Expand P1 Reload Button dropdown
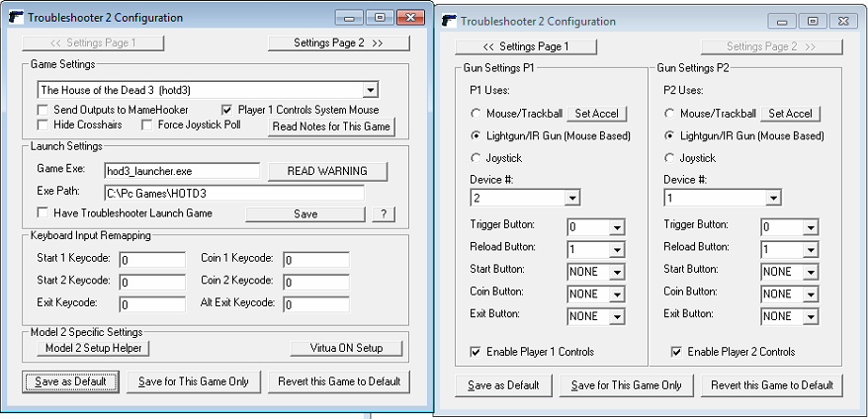Viewport: 868px width, 419px height. click(617, 251)
